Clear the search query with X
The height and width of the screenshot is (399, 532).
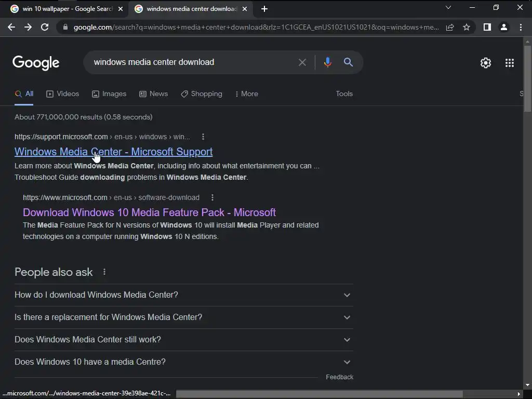pos(302,62)
